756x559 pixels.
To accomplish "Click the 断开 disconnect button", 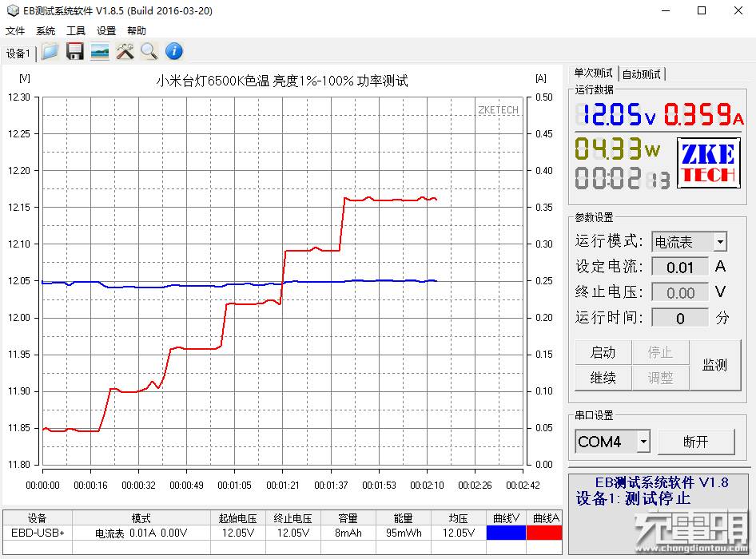I will click(696, 442).
